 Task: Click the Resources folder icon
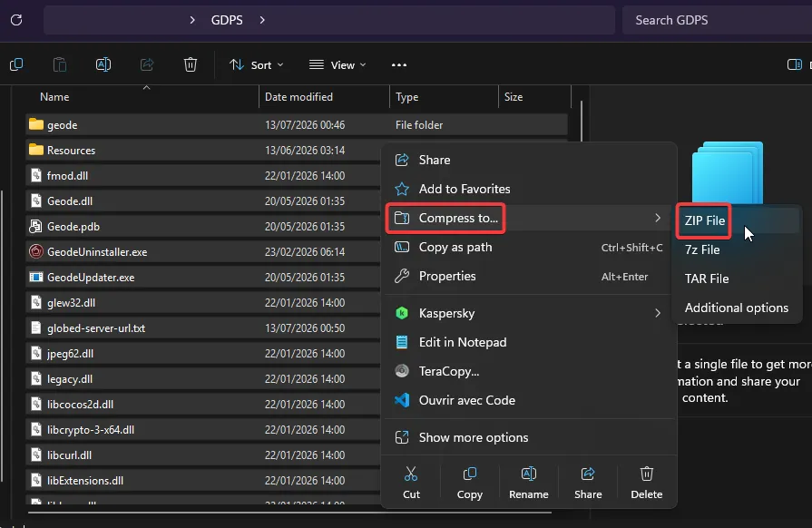[36, 150]
